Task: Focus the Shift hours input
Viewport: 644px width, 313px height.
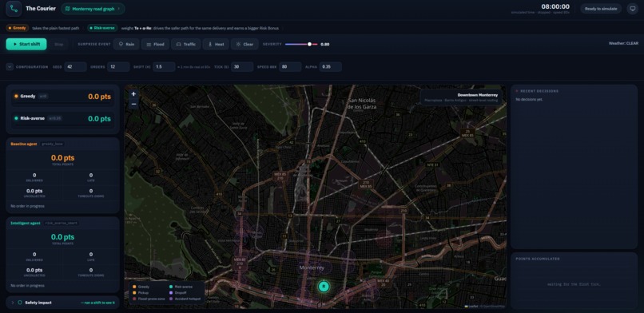Action: coord(164,67)
